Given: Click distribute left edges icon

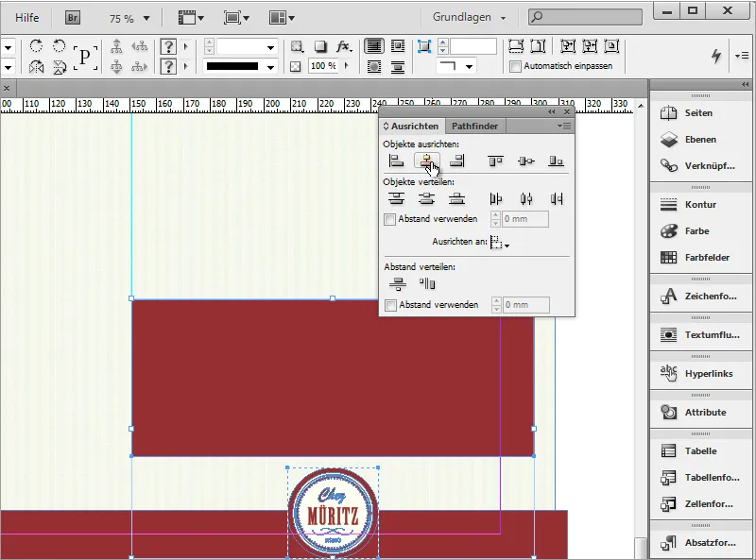Looking at the screenshot, I should (x=495, y=198).
